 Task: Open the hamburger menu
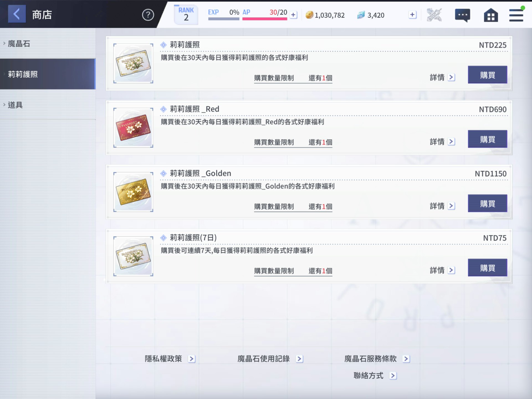click(x=516, y=15)
